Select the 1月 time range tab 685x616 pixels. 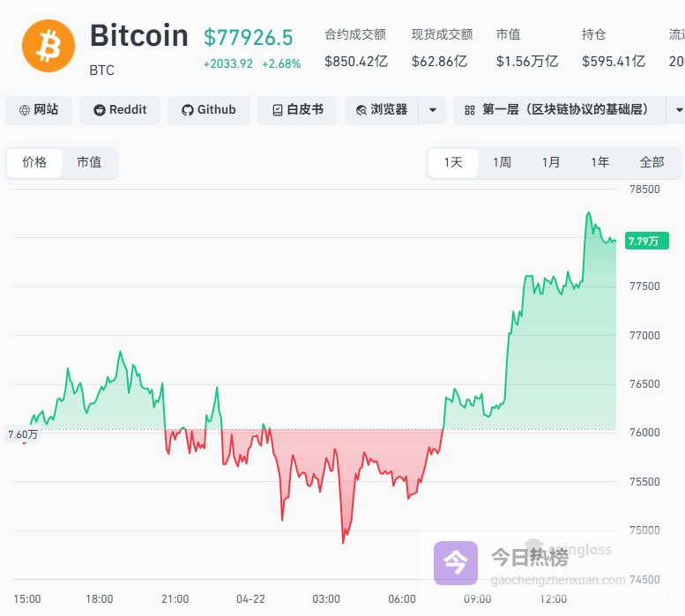[x=551, y=162]
